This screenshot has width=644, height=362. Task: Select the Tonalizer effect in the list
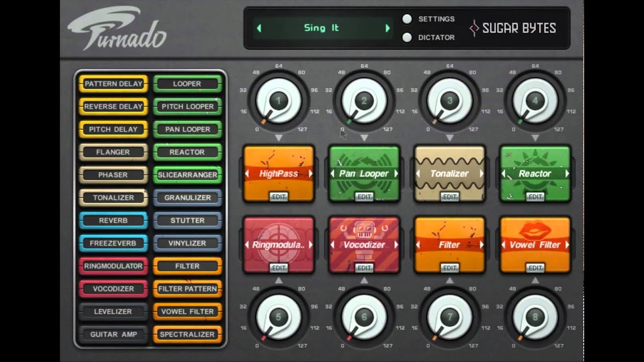113,198
